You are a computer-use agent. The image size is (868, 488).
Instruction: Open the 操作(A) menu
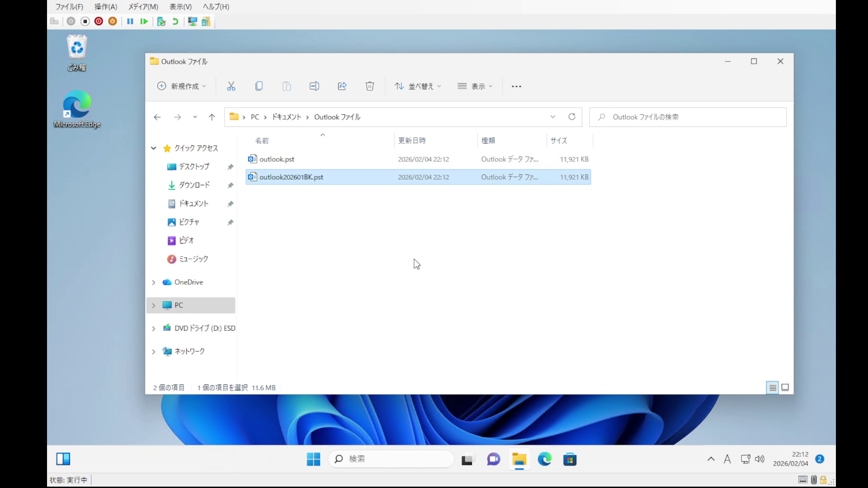click(x=105, y=7)
